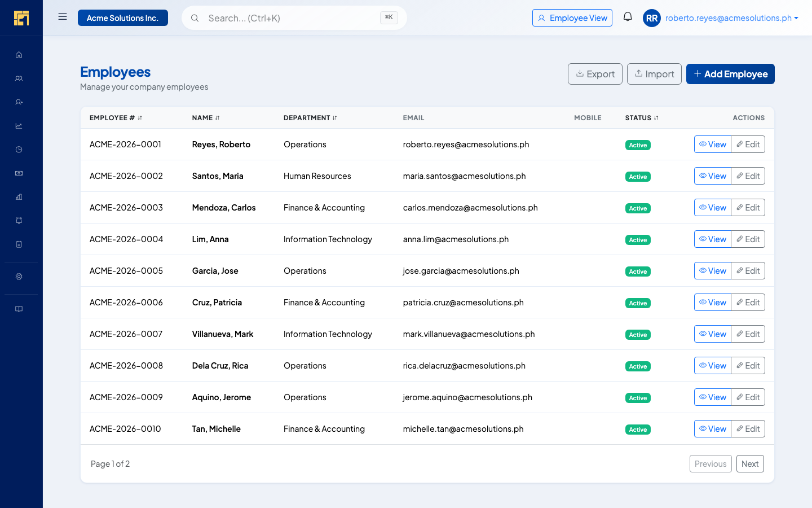Edit Villanueva, Mark's record
The image size is (812, 508).
[748, 334]
